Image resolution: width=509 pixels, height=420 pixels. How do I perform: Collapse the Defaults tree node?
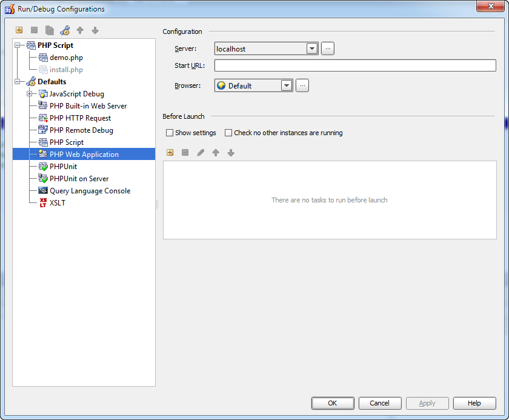18,82
